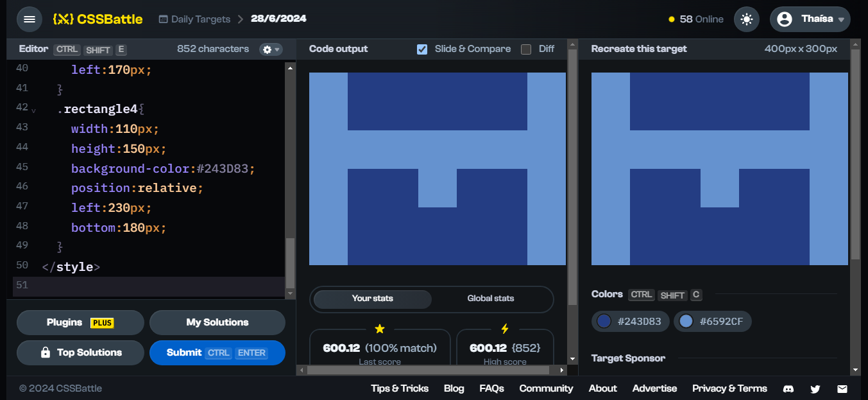Expand the editor settings dropdown arrow
The image size is (868, 400).
(276, 49)
